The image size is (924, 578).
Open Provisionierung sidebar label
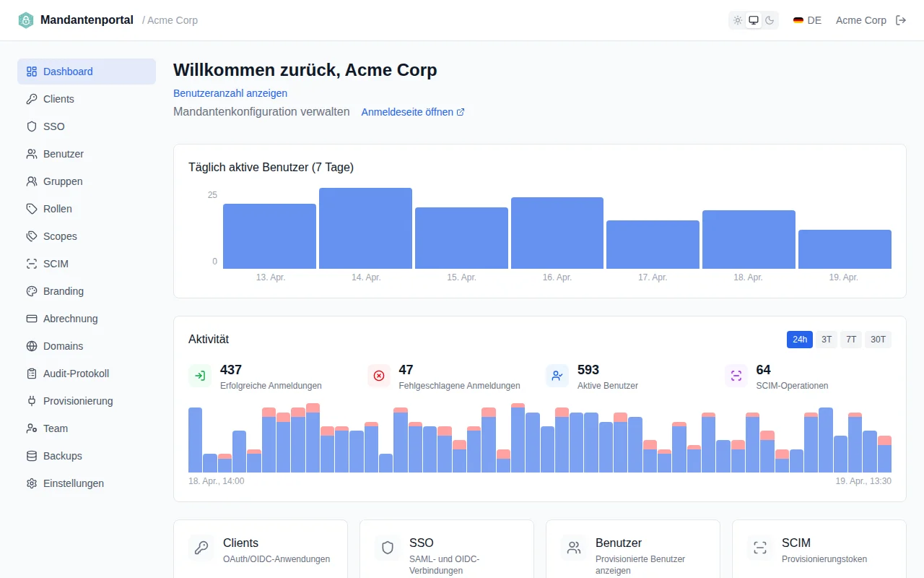pos(78,401)
